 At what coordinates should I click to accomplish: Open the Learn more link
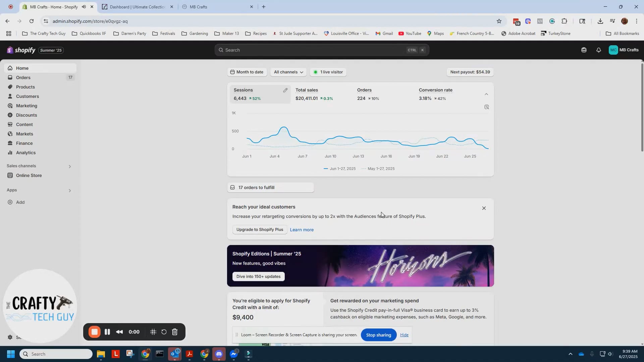[x=302, y=230]
